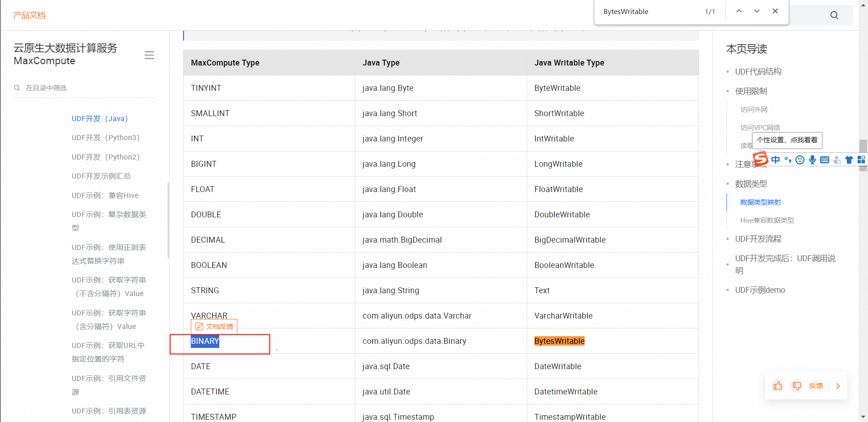The image size is (868, 422).
Task: Click the sidebar navigation scrollbar
Action: (x=168, y=220)
